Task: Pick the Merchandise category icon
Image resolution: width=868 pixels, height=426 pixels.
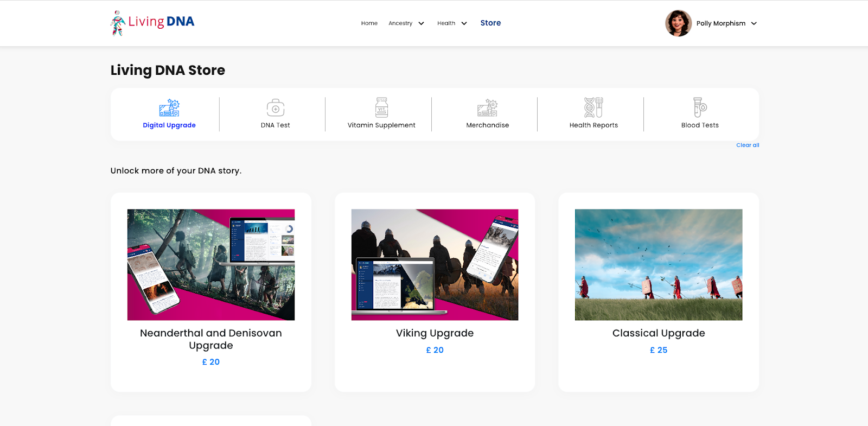Action: [488, 108]
